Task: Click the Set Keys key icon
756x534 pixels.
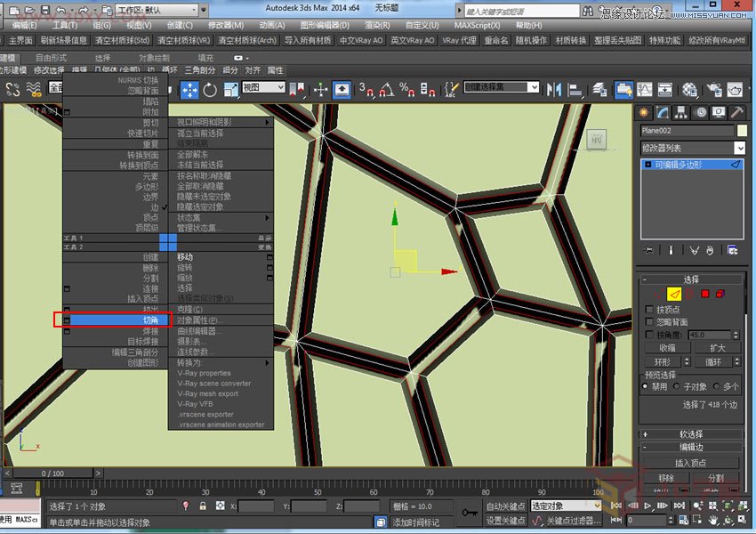Action: point(469,513)
